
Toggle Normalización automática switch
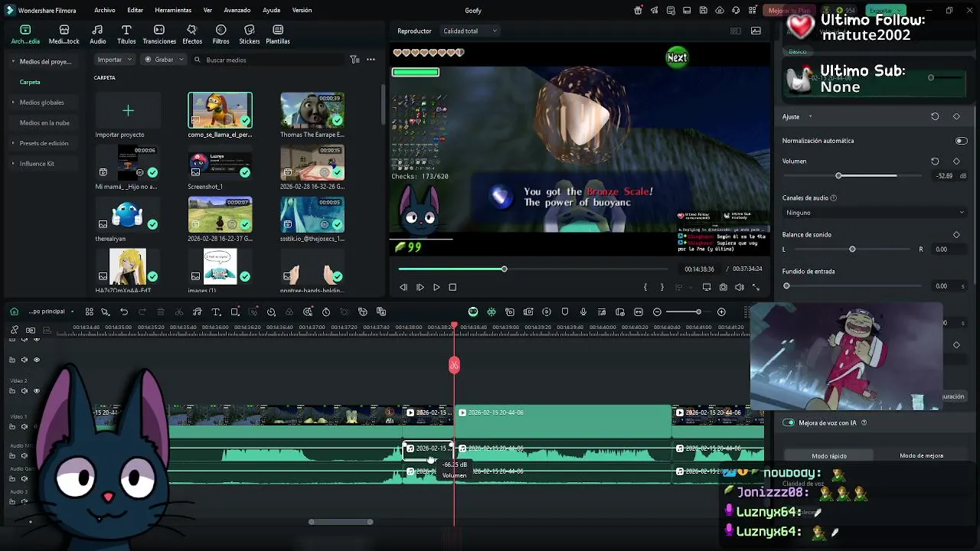(961, 141)
